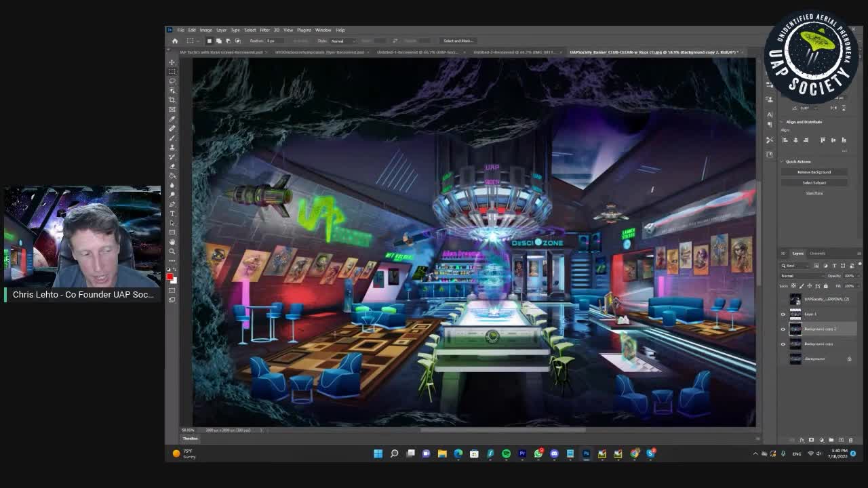Select the Frame tool

172,109
